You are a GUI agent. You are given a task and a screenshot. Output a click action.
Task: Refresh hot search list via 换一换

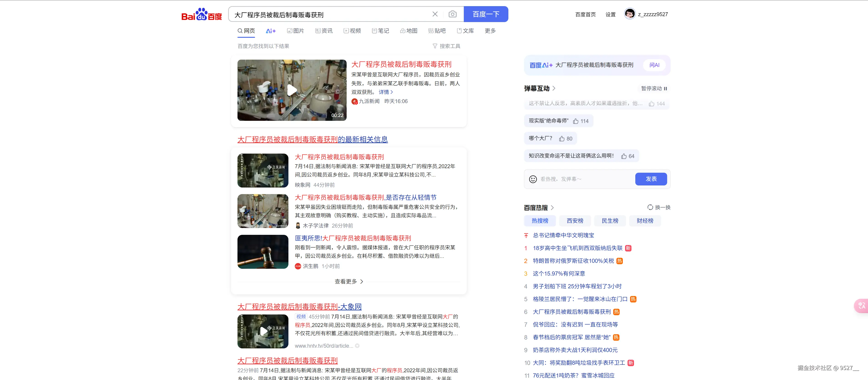click(659, 208)
